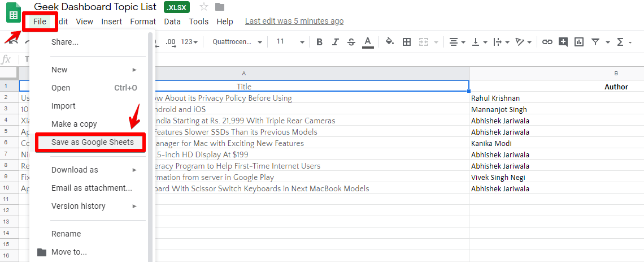Click the merge cells icon
The width and height of the screenshot is (644, 262).
(424, 42)
